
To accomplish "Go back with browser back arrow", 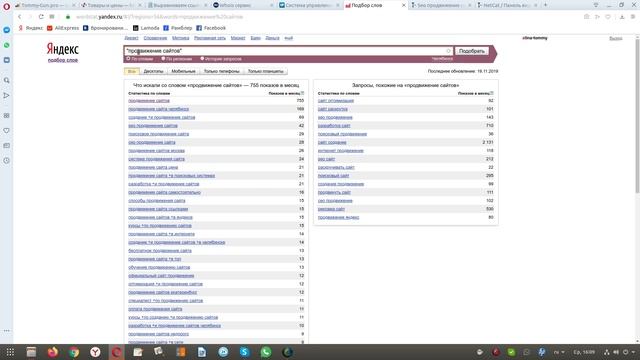I will [20, 17].
